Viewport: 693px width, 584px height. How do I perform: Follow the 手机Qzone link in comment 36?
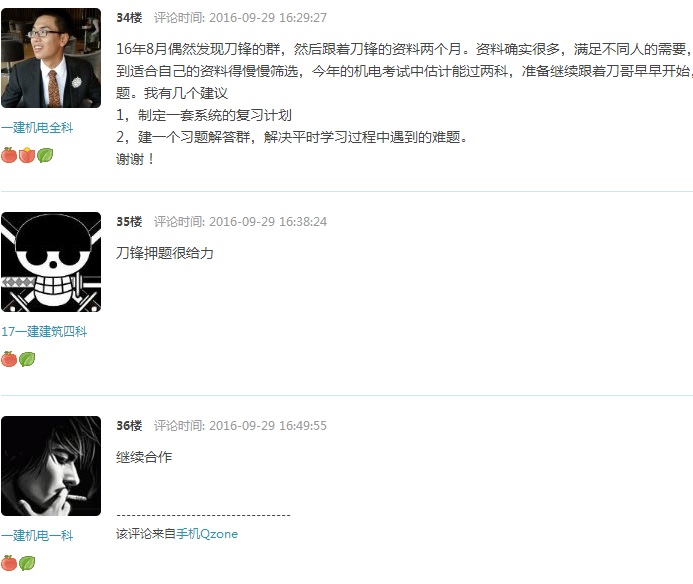(x=207, y=534)
